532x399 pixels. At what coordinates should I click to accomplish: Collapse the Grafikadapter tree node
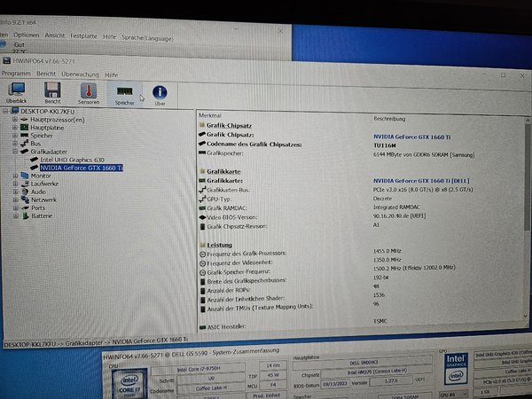14,152
